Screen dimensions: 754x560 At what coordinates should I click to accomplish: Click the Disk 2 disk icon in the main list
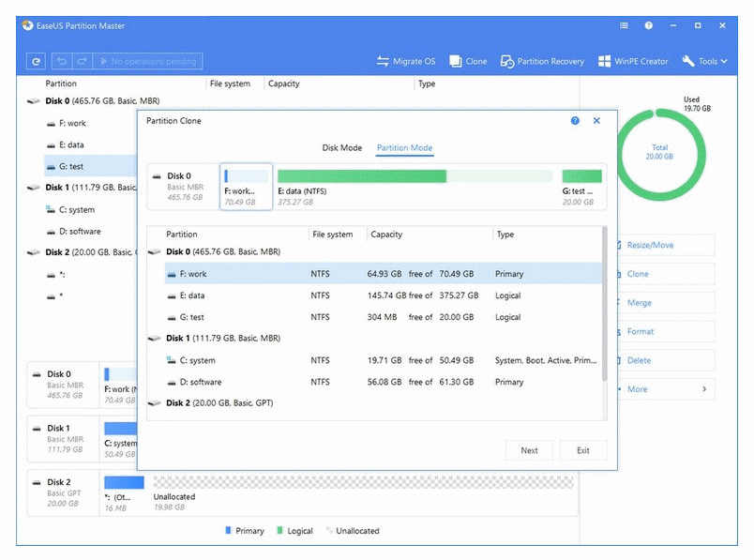tap(33, 252)
